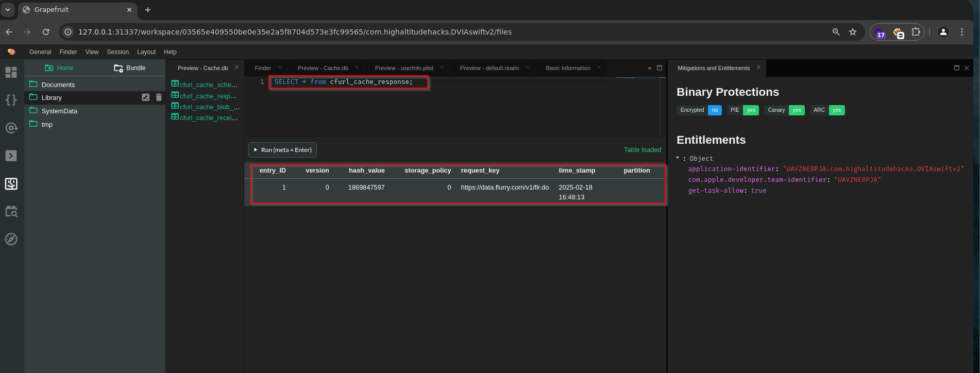The image size is (980, 373).
Task: Close the Mitigations and Entitlements tab
Action: point(758,67)
